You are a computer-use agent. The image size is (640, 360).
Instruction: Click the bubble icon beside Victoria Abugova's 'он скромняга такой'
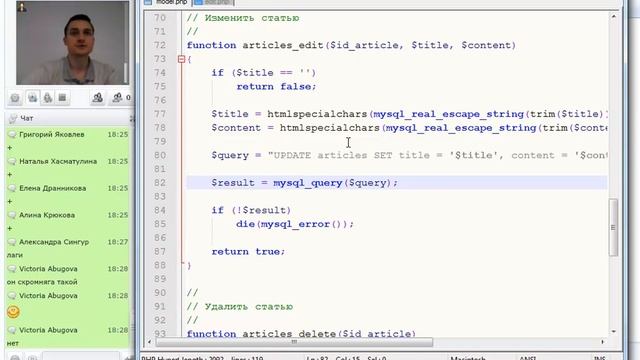tap(12, 269)
